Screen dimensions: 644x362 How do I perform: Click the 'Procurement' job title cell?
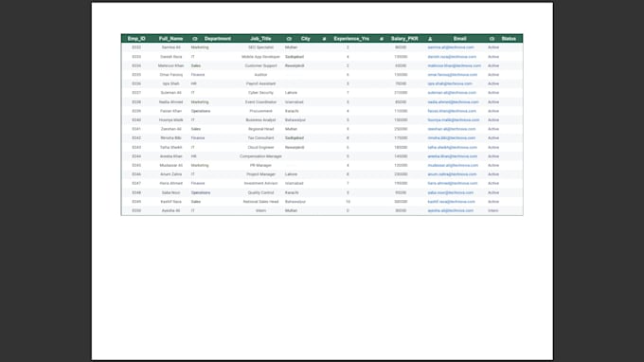pyautogui.click(x=260, y=111)
